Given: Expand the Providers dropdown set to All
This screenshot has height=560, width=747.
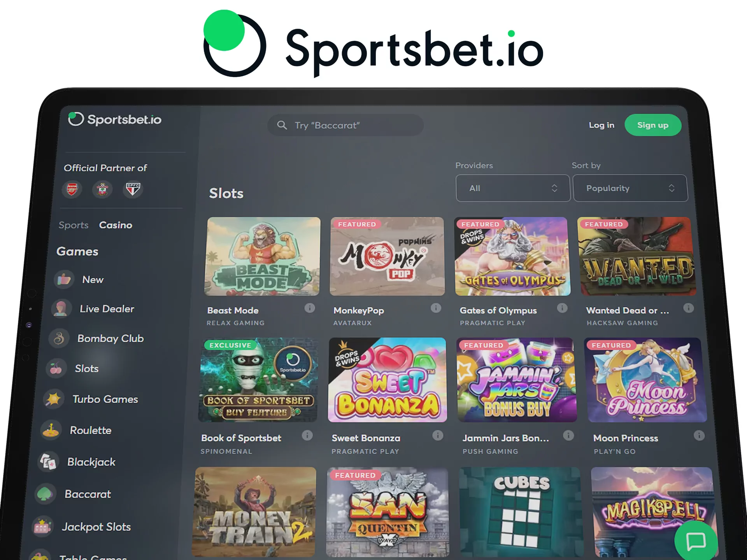Looking at the screenshot, I should pos(513,188).
